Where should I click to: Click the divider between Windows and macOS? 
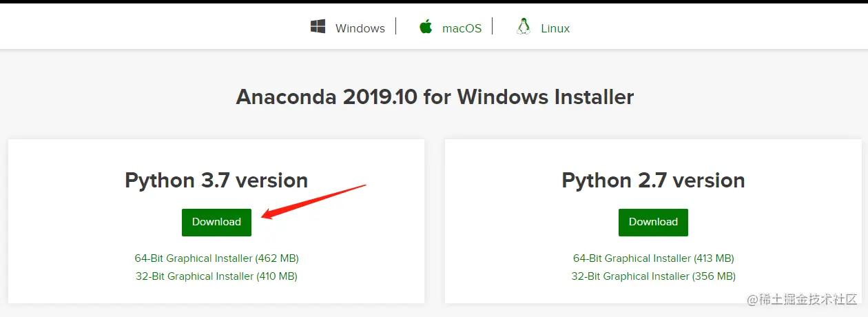(396, 26)
